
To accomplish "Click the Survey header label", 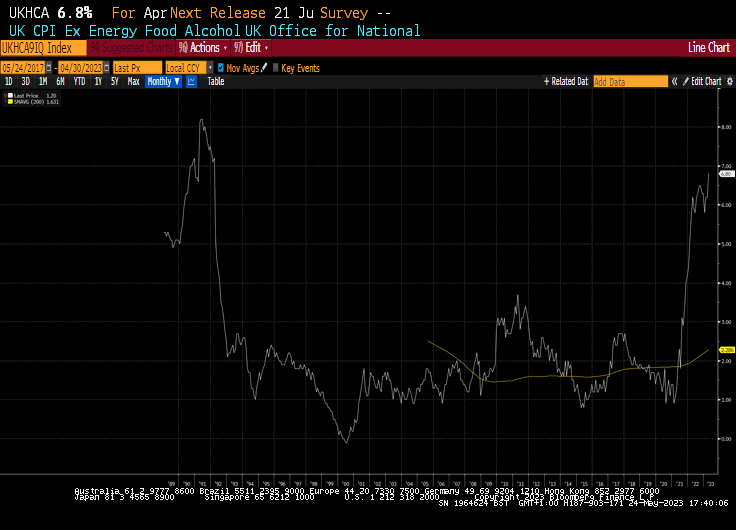I will point(344,13).
